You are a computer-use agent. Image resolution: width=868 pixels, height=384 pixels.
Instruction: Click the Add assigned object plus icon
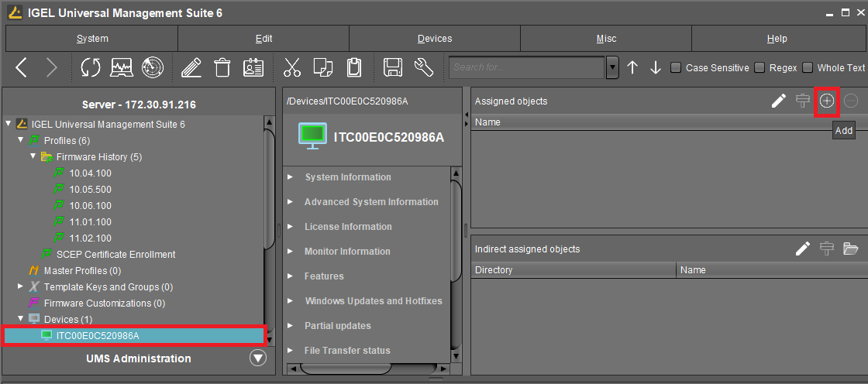point(827,101)
